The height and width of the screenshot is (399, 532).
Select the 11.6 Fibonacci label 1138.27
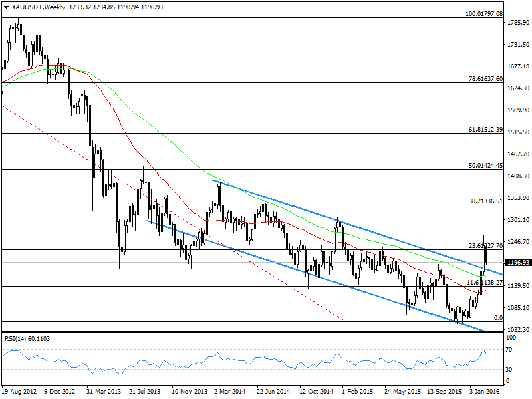(x=485, y=283)
